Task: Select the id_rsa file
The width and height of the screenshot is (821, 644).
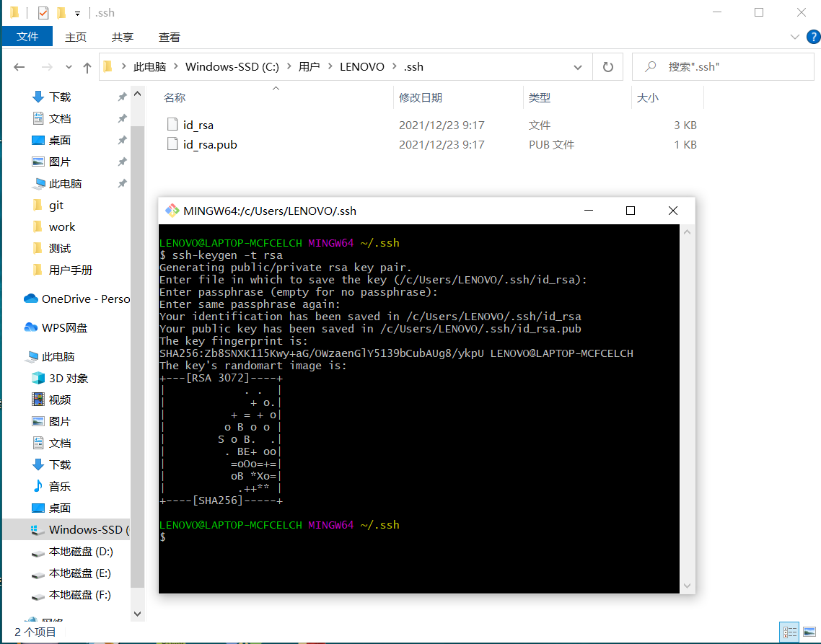Action: [198, 125]
